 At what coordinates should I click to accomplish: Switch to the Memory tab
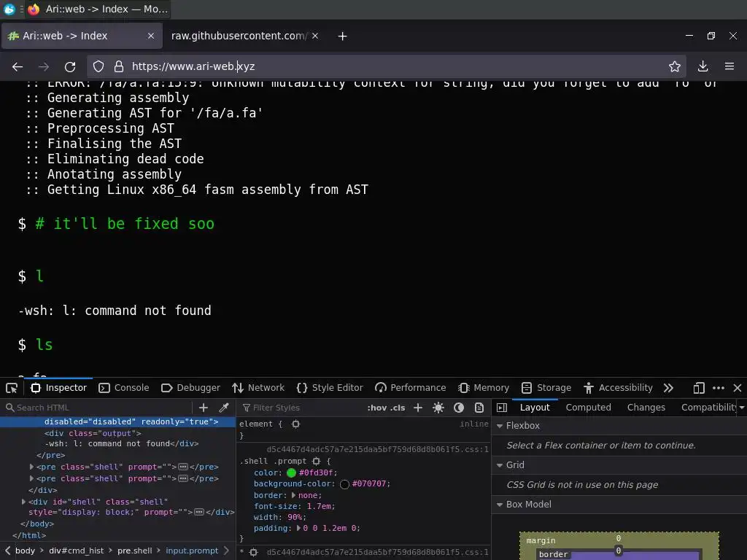pos(484,388)
